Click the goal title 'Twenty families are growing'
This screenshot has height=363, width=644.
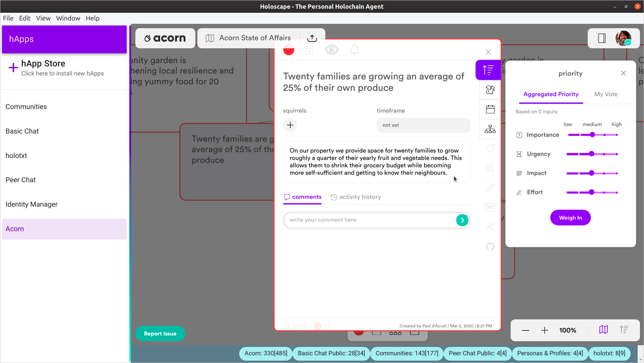point(374,82)
